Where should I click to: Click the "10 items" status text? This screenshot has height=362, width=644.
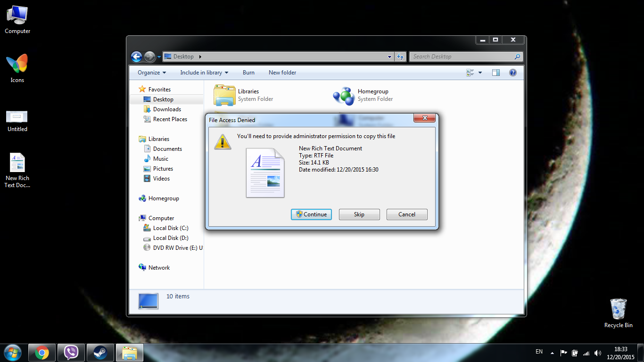click(178, 296)
